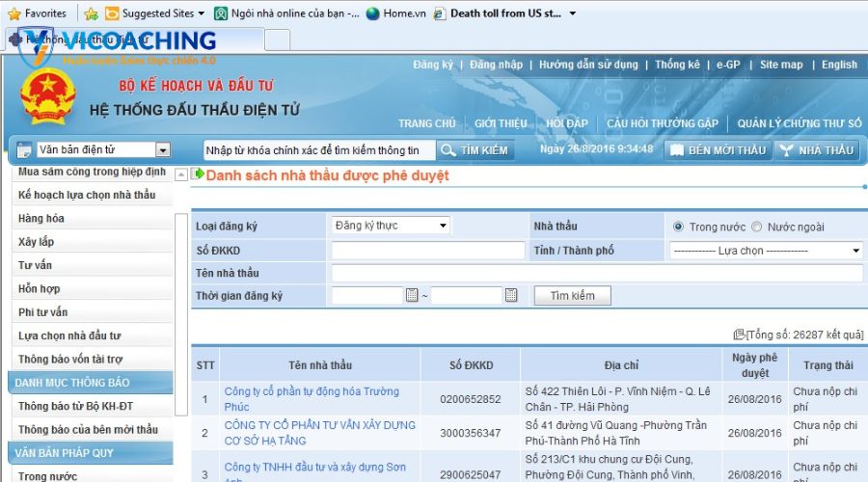This screenshot has height=482, width=868.
Task: Open the new empty browser tab
Action: click(x=278, y=40)
